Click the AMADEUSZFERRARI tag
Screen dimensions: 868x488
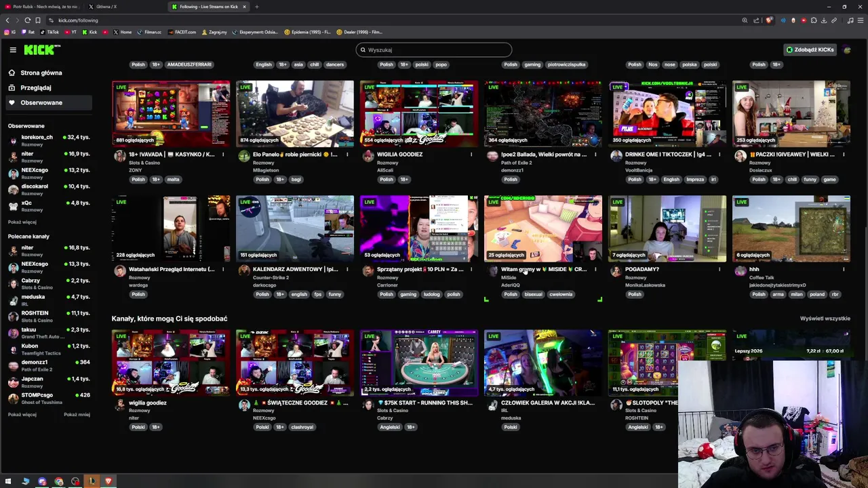click(189, 64)
